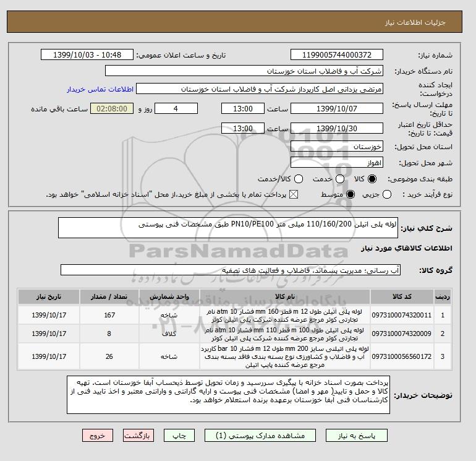The height and width of the screenshot is (461, 476).
Task: Click product code 0973100074320009
Action: tap(402, 334)
